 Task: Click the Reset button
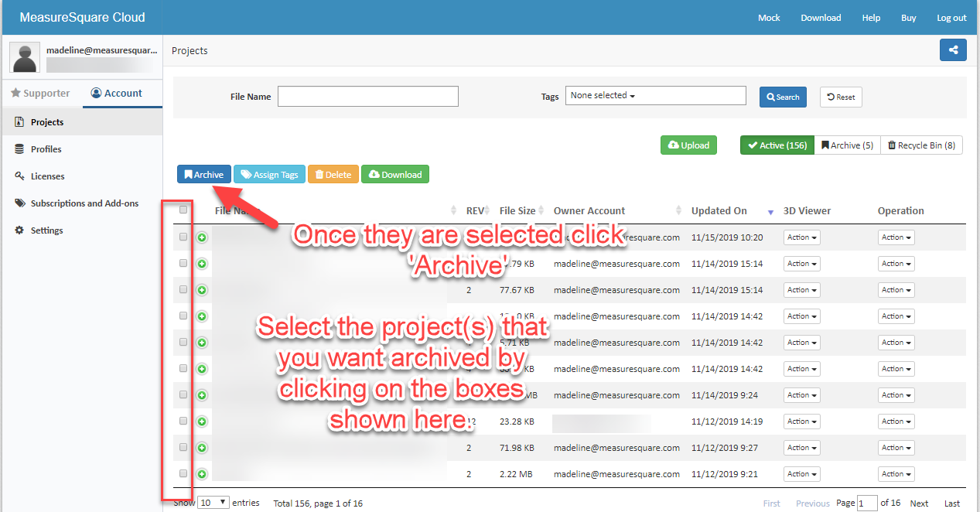pyautogui.click(x=841, y=97)
